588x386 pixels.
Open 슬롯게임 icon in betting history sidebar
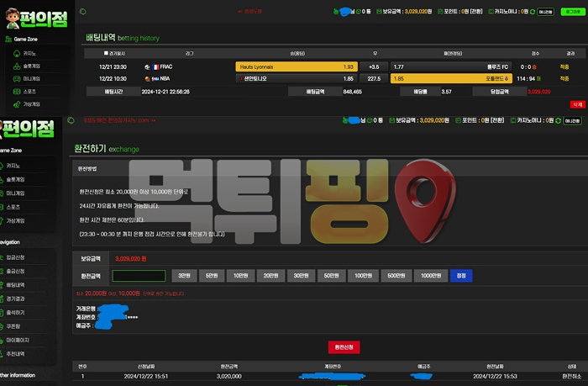coord(17,66)
